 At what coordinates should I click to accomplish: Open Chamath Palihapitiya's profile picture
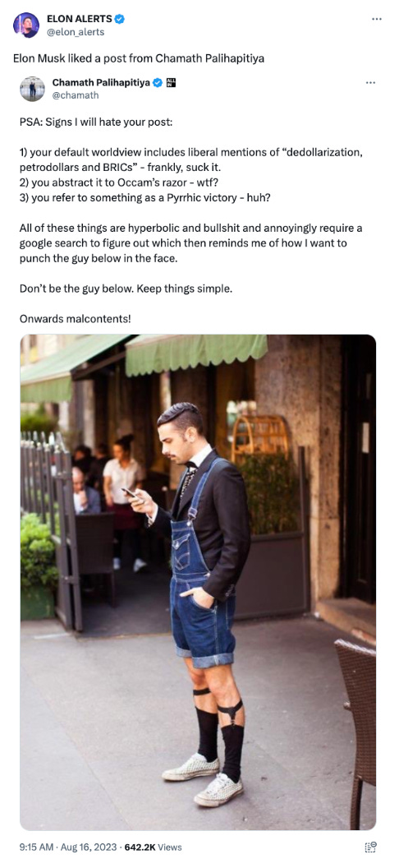pos(32,89)
